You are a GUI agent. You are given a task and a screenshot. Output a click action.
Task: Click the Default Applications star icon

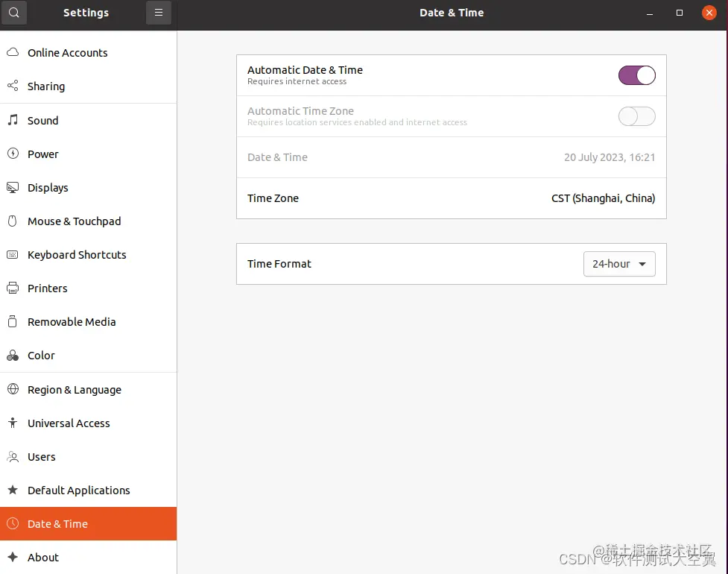[13, 490]
